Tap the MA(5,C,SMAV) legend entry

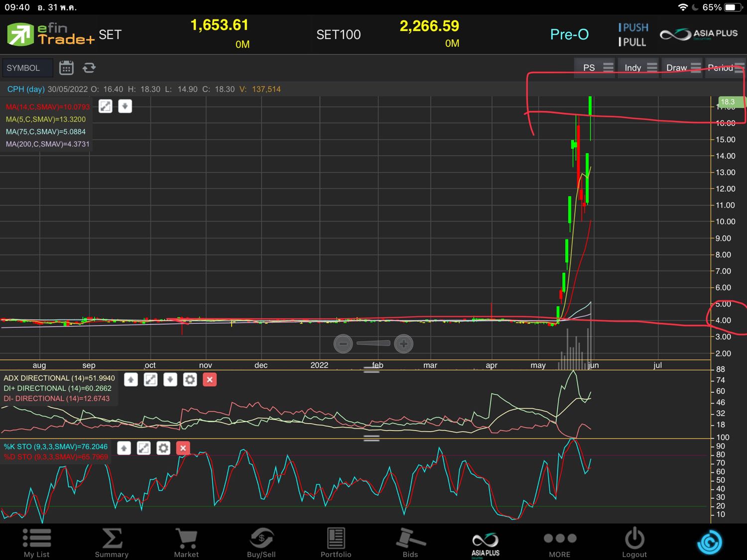46,119
